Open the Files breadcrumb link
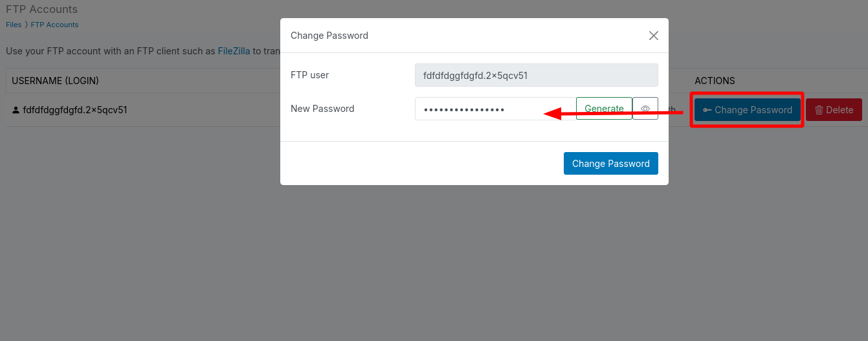 pyautogui.click(x=14, y=25)
